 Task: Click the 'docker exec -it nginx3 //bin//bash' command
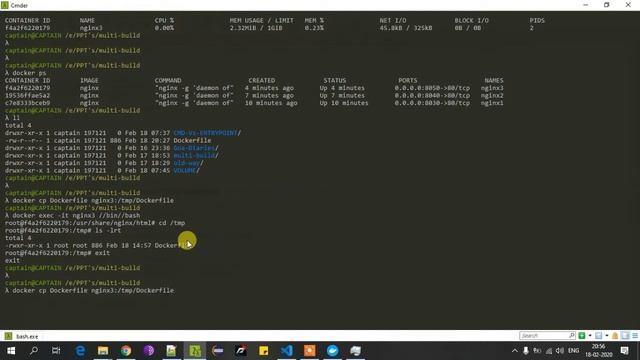click(76, 216)
